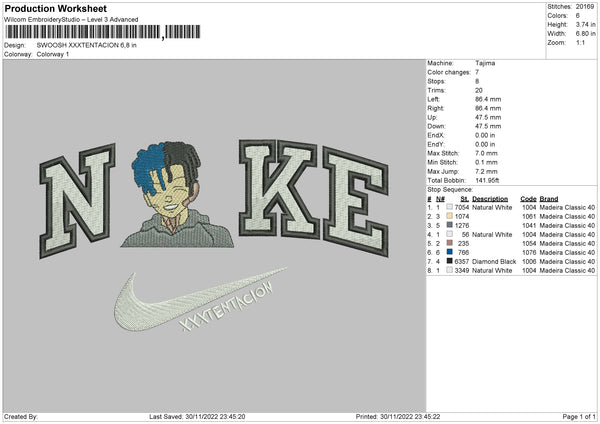Click the embroidered character portrait
Image resolution: width=600 pixels, height=424 pixels.
[177, 194]
